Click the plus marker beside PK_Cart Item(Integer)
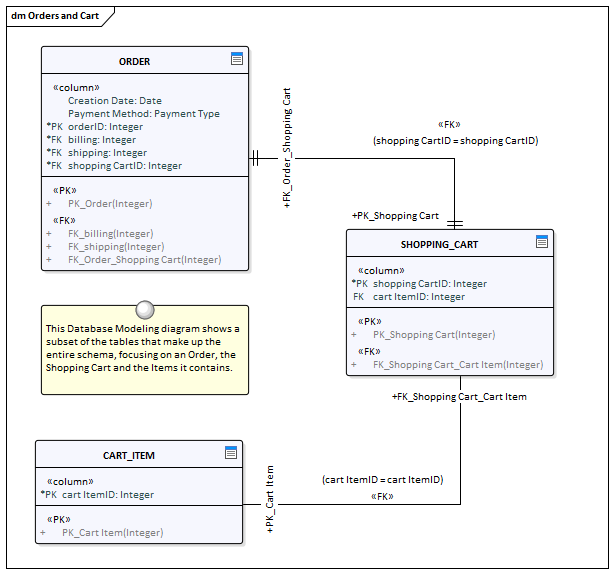Image resolution: width=614 pixels, height=574 pixels. pos(43,533)
